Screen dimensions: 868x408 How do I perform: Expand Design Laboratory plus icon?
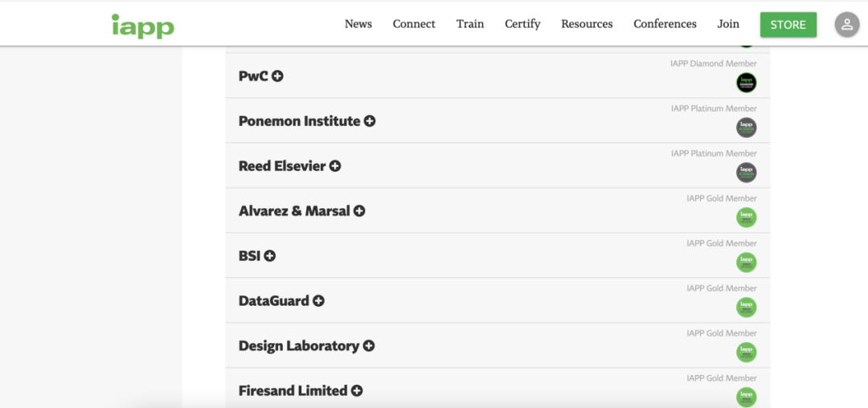click(369, 346)
